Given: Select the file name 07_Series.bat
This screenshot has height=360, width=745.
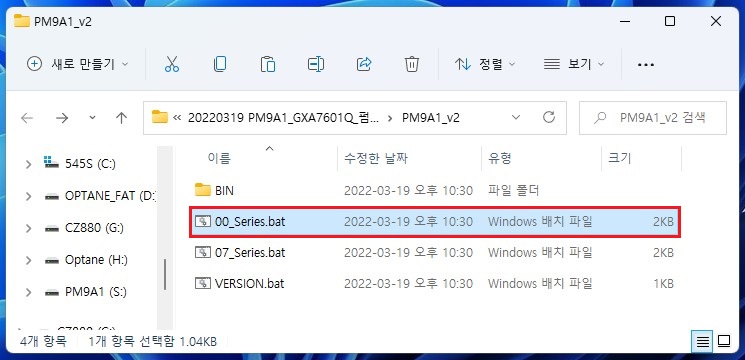Looking at the screenshot, I should pyautogui.click(x=250, y=252).
